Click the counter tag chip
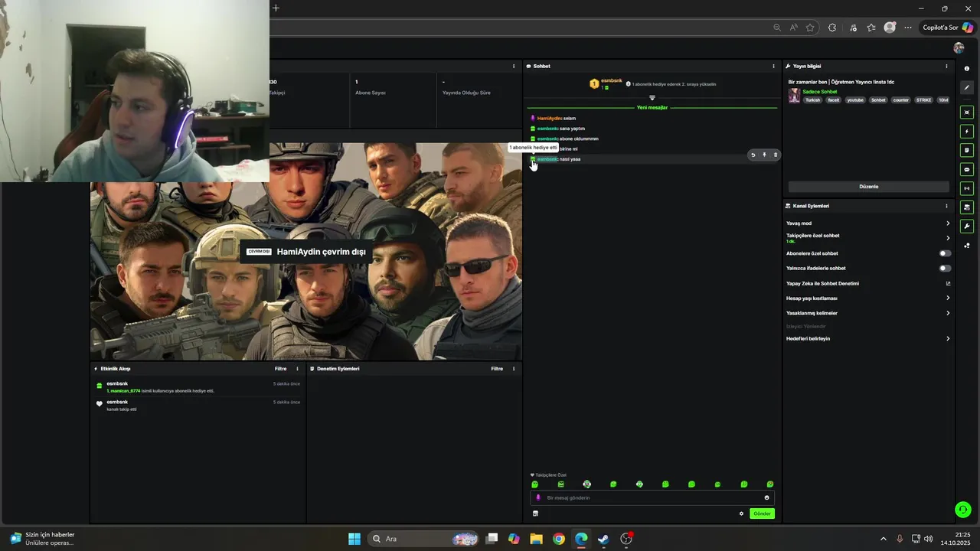 (900, 100)
